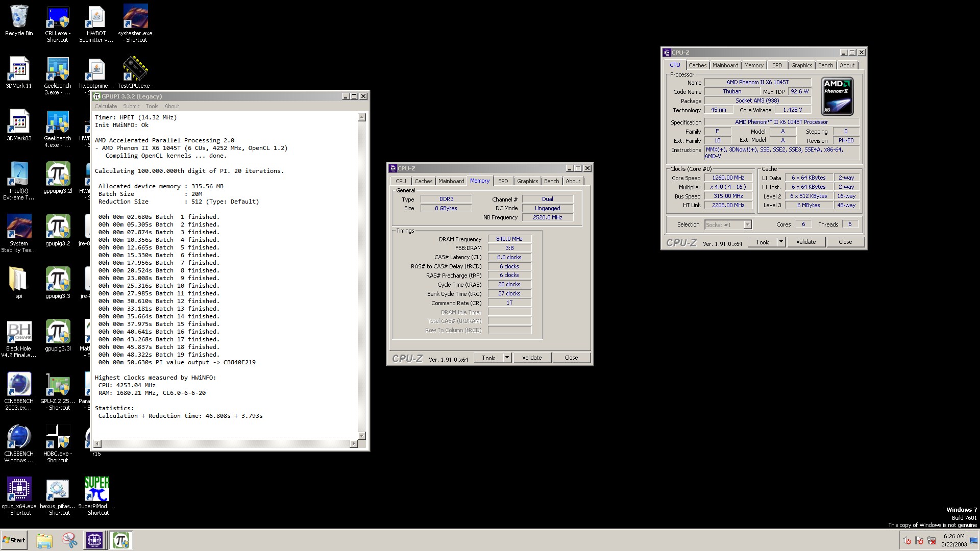Viewport: 980px width, 551px height.
Task: Launch Geekbench 3.exe shortcut icon
Action: (57, 76)
